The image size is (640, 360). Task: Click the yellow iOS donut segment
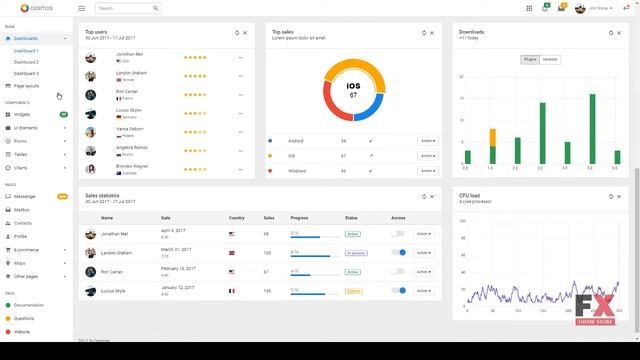354,64
